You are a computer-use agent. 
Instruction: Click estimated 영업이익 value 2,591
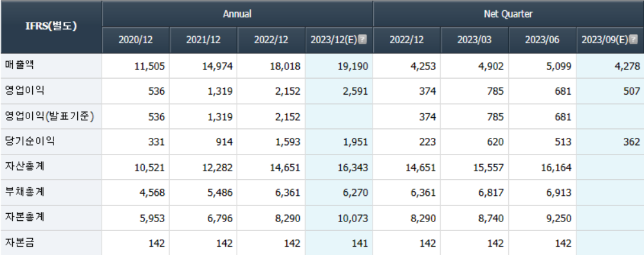tap(356, 91)
